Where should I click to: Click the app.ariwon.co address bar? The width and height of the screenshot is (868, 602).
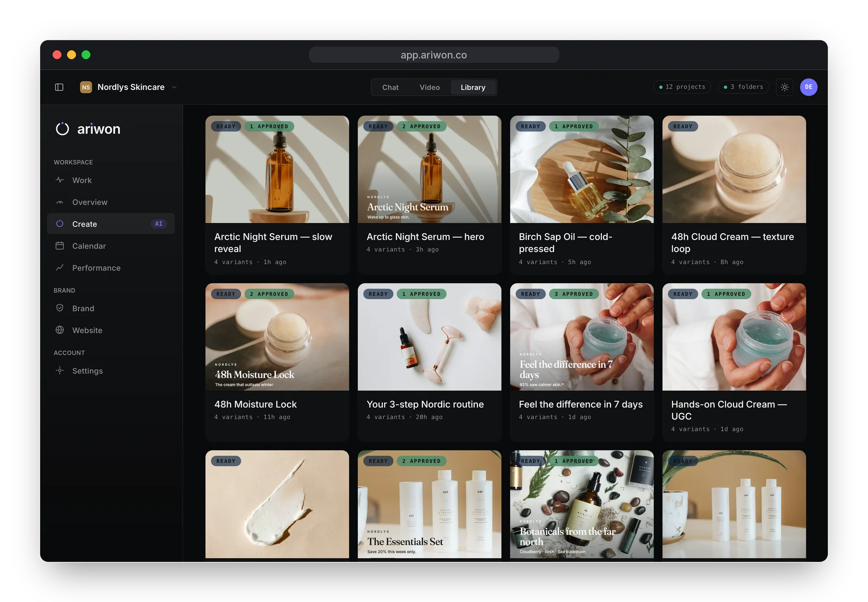(434, 55)
